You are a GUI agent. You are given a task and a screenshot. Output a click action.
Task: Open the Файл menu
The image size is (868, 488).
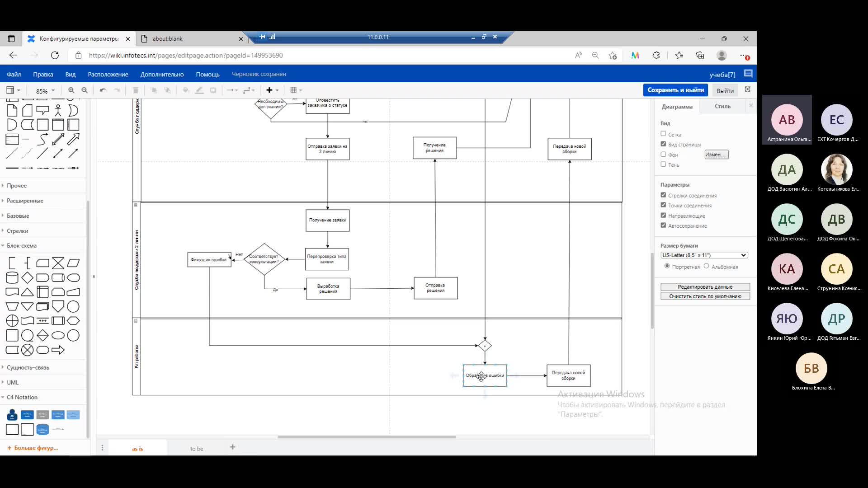(14, 75)
